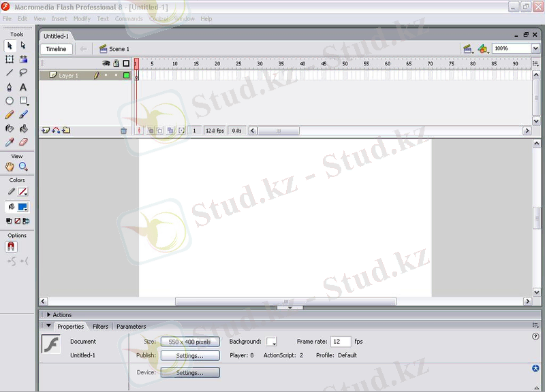Select the Gradient Transform tool
Viewport: 545px width, 392px height.
click(x=23, y=59)
